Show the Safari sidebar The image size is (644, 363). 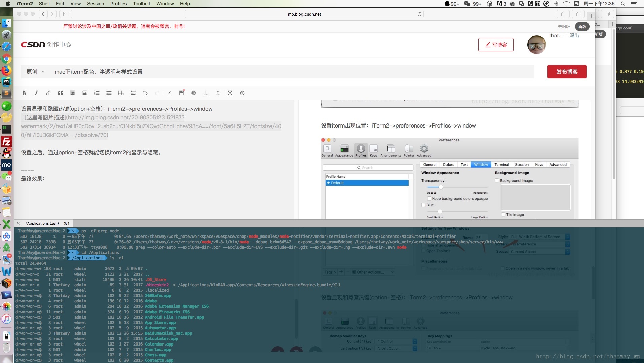pyautogui.click(x=66, y=14)
